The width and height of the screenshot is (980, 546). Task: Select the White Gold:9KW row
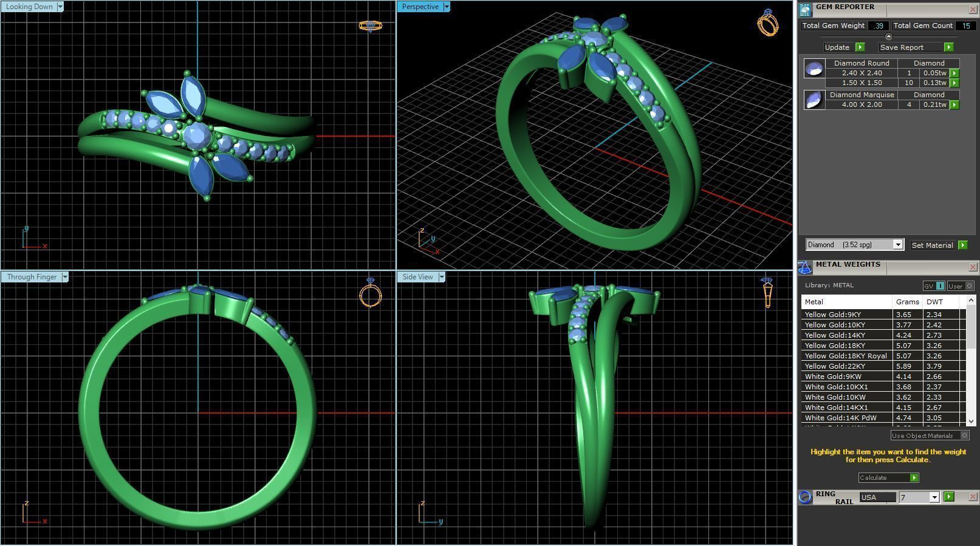(883, 377)
